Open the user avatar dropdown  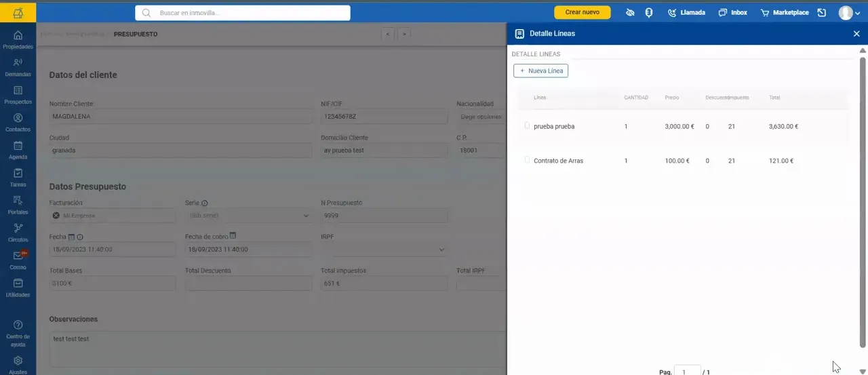(849, 12)
